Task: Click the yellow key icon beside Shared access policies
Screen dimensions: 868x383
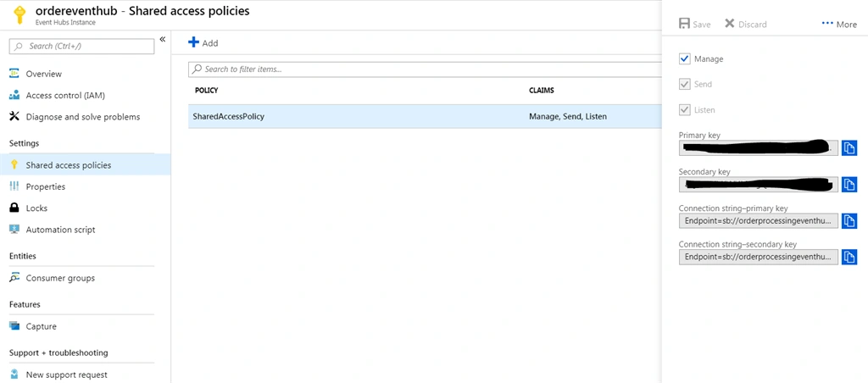Action: pyautogui.click(x=15, y=165)
